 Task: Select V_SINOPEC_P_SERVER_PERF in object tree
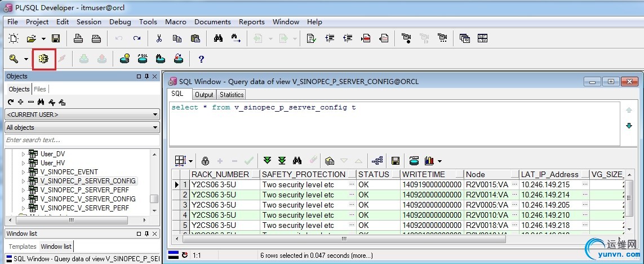click(85, 190)
